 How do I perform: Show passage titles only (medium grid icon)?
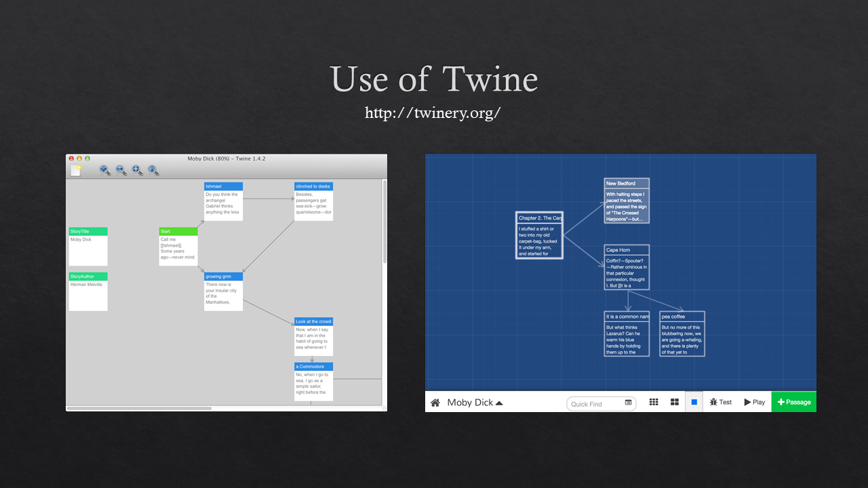point(675,402)
